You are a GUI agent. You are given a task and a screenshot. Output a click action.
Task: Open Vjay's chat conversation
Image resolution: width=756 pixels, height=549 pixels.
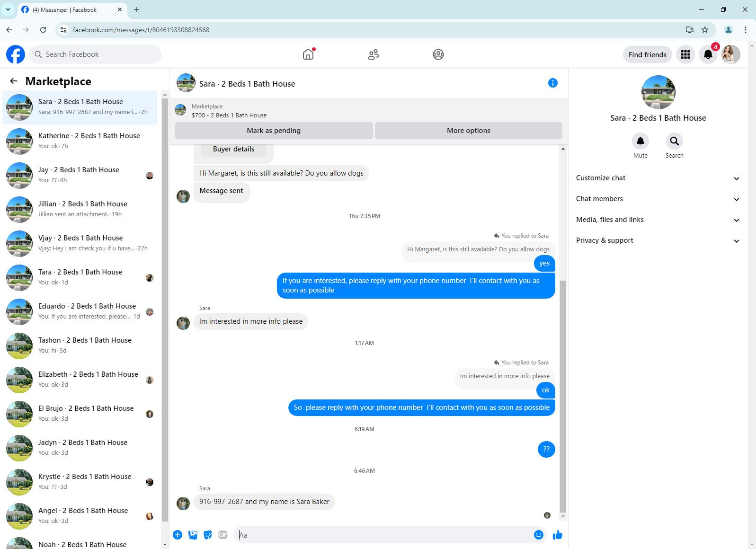tap(80, 243)
